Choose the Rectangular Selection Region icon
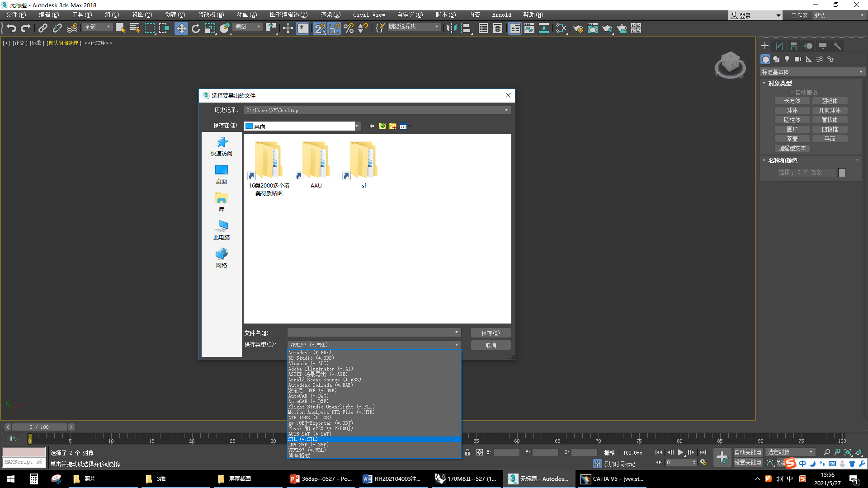Viewport: 868px width, 488px height. (x=149, y=28)
